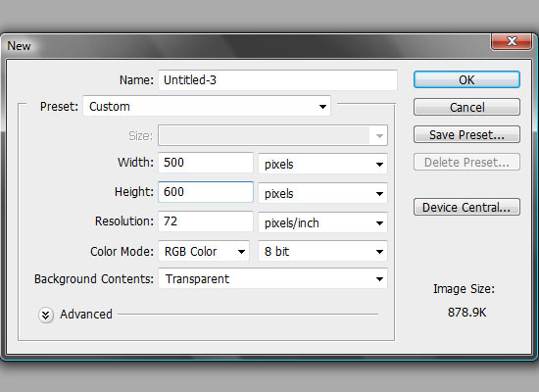539x392 pixels.
Task: Expand the Advanced options chevron icon
Action: point(46,315)
